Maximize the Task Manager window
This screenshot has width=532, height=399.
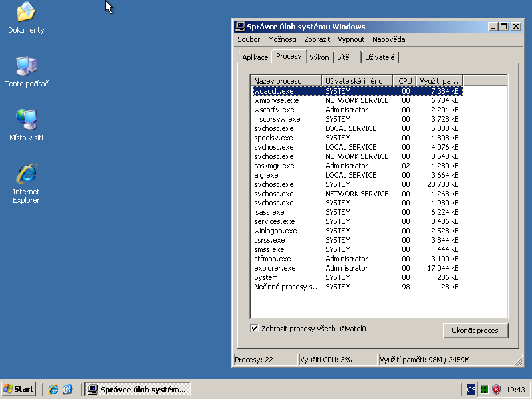coord(504,27)
